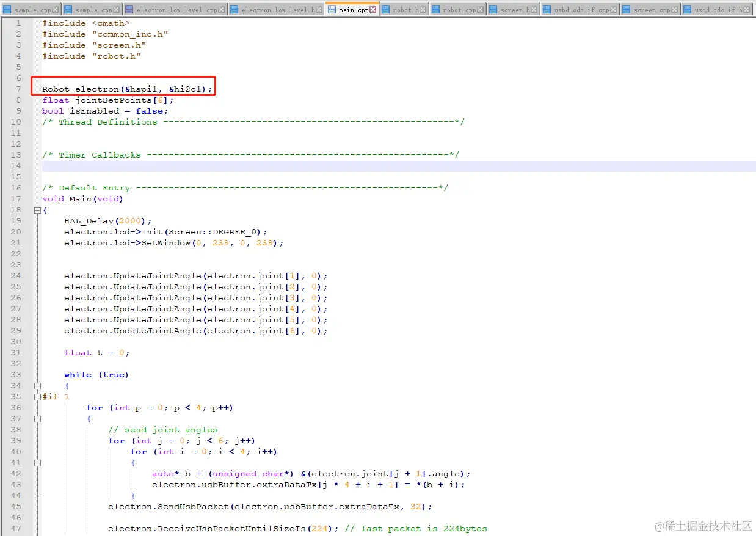This screenshot has width=756, height=536.
Task: Switch to the electron_low_level.cpp tab
Action: (x=175, y=10)
